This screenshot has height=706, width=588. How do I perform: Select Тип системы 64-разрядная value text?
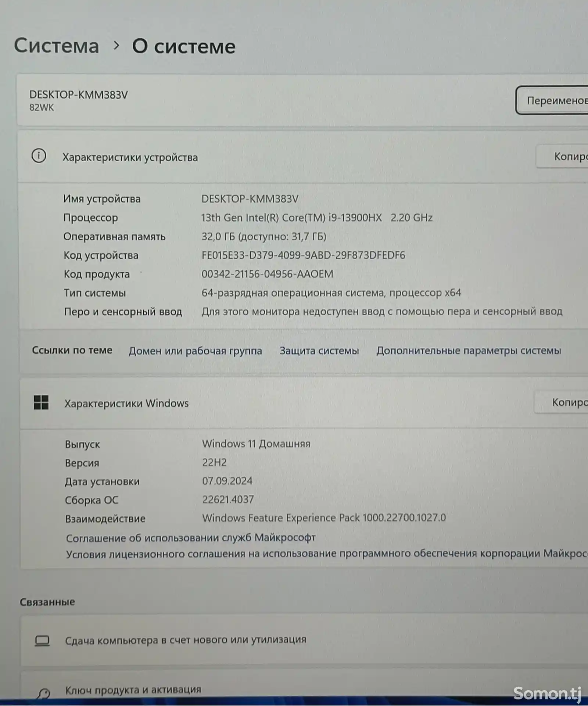point(331,293)
